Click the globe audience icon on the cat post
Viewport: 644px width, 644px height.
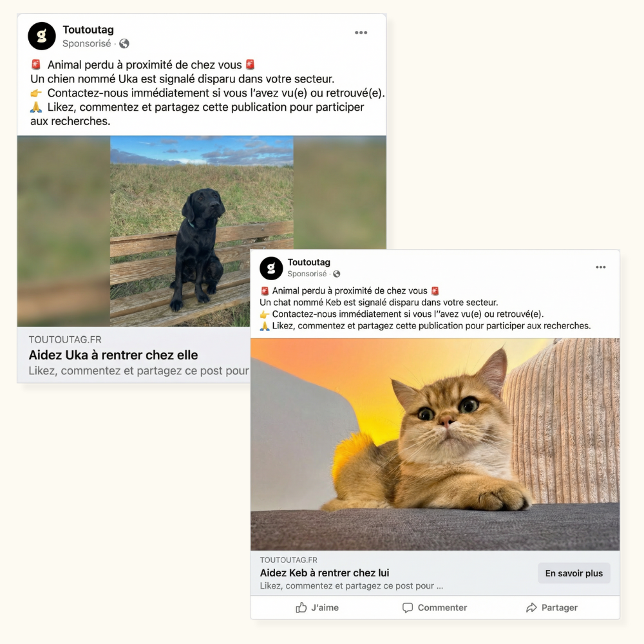tap(336, 274)
